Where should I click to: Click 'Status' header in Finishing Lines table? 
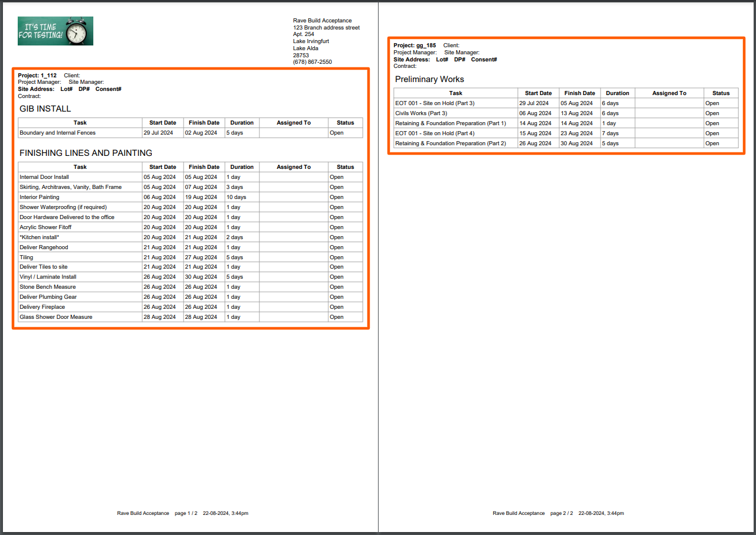(346, 167)
